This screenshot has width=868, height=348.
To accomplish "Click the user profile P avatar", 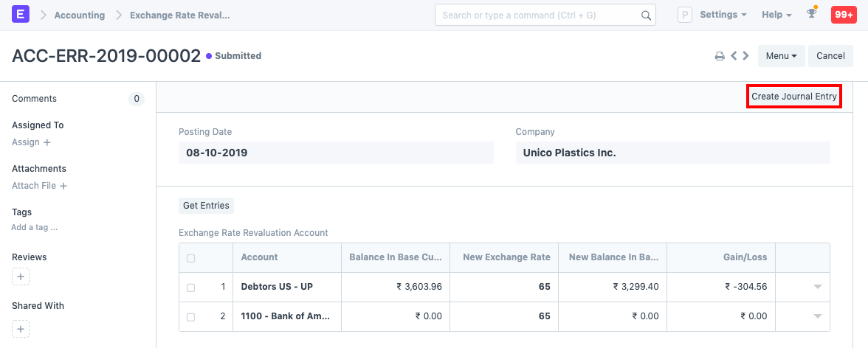I will (684, 15).
